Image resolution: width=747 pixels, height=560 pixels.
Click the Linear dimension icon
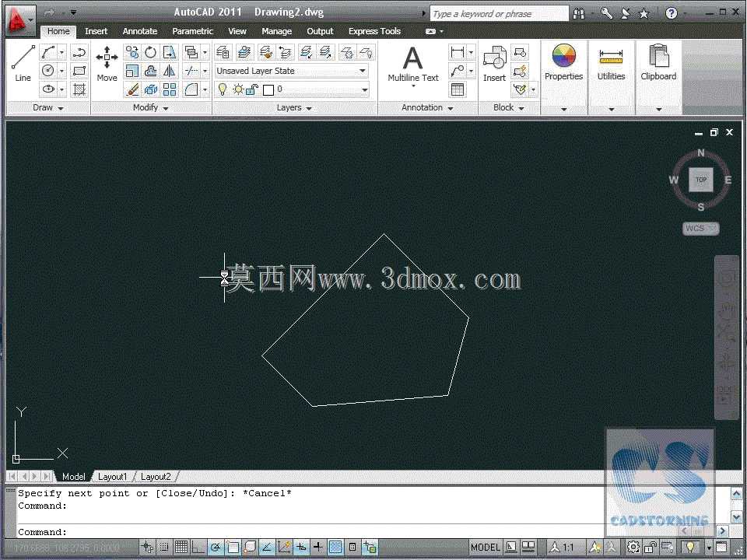click(458, 52)
